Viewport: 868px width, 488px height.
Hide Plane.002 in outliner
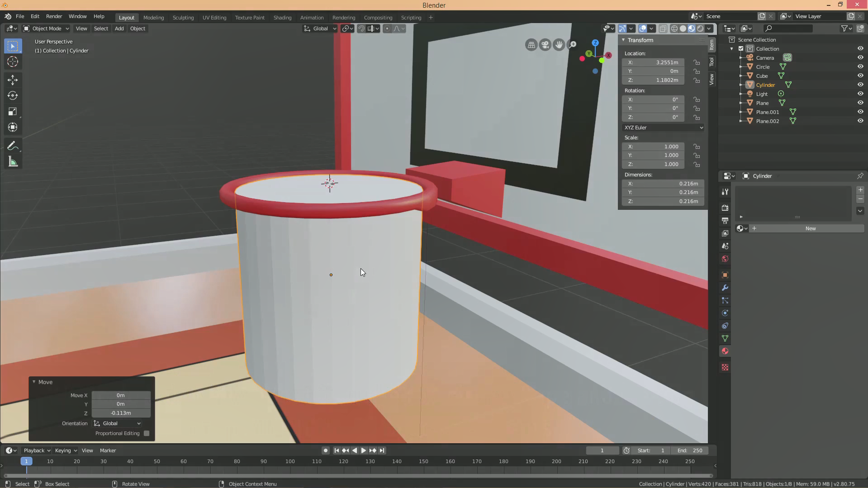click(x=860, y=121)
